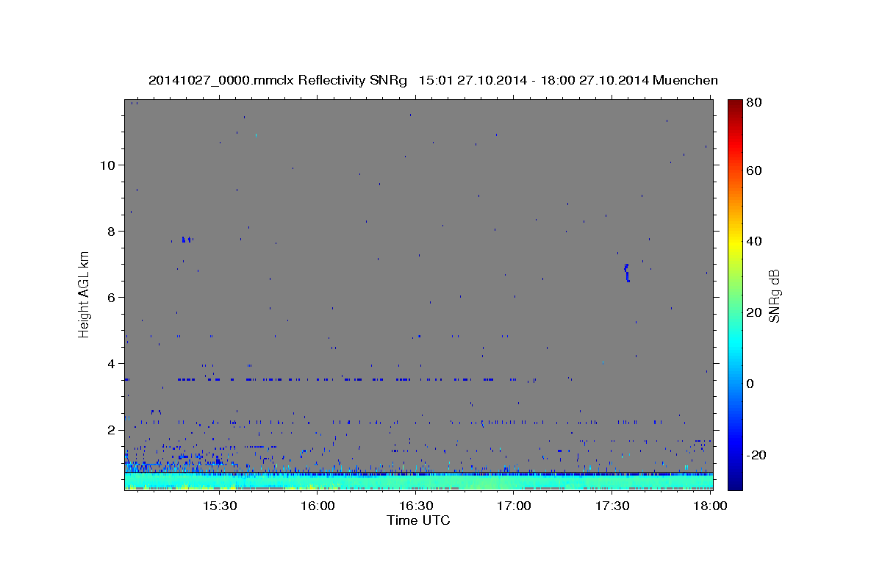The image size is (882, 588).
Task: Click the dark red top of the colorbar
Action: pos(735,105)
